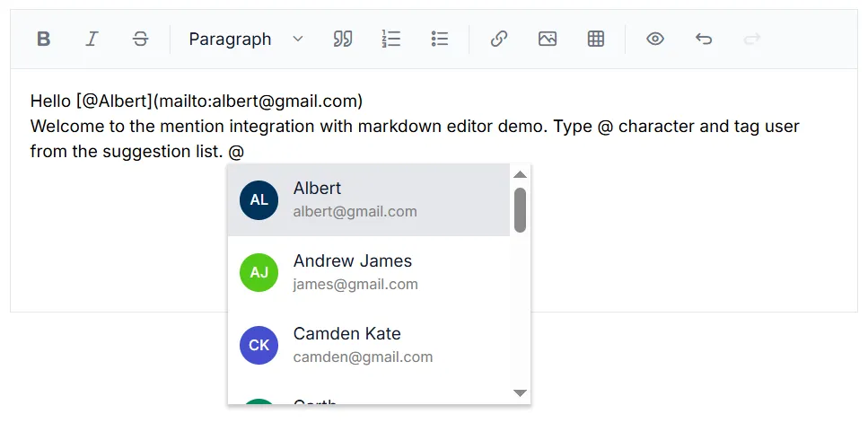
Task: Select Andrew James from suggestions
Action: tap(369, 272)
